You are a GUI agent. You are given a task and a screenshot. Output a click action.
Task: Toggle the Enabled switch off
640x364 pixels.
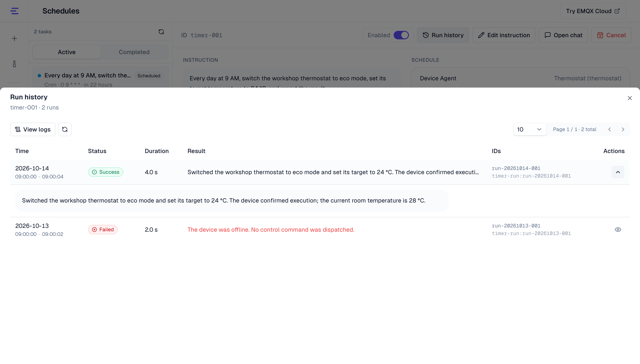pyautogui.click(x=401, y=35)
